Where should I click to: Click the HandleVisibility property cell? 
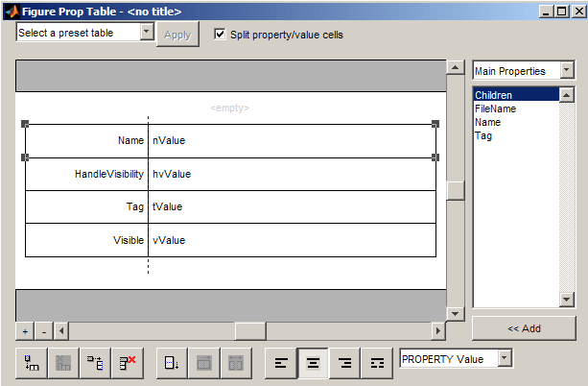pos(86,174)
